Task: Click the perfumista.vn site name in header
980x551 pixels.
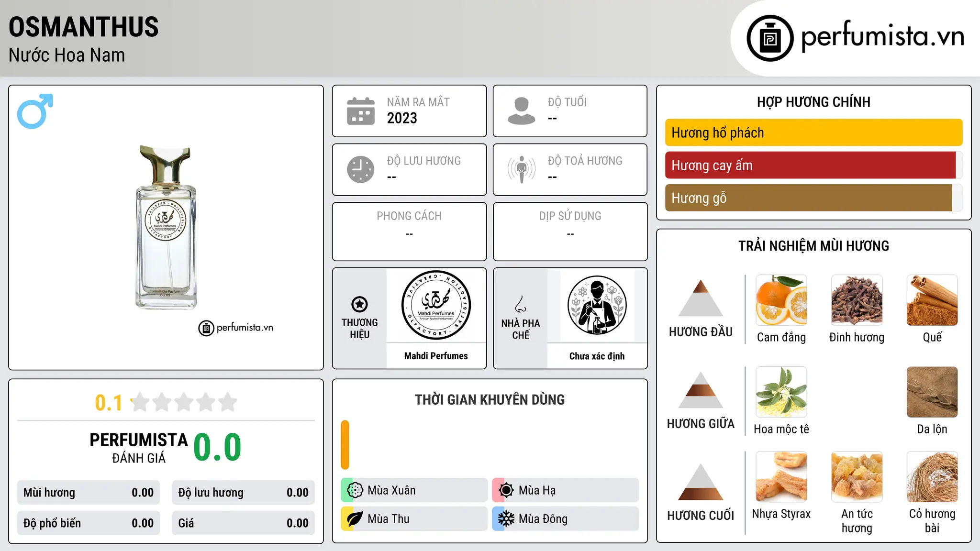Action: click(883, 36)
